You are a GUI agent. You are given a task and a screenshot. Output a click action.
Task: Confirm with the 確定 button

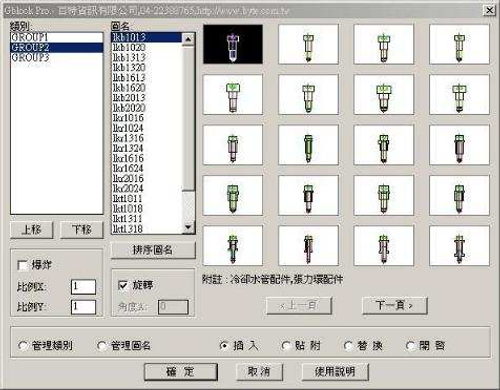tap(181, 371)
